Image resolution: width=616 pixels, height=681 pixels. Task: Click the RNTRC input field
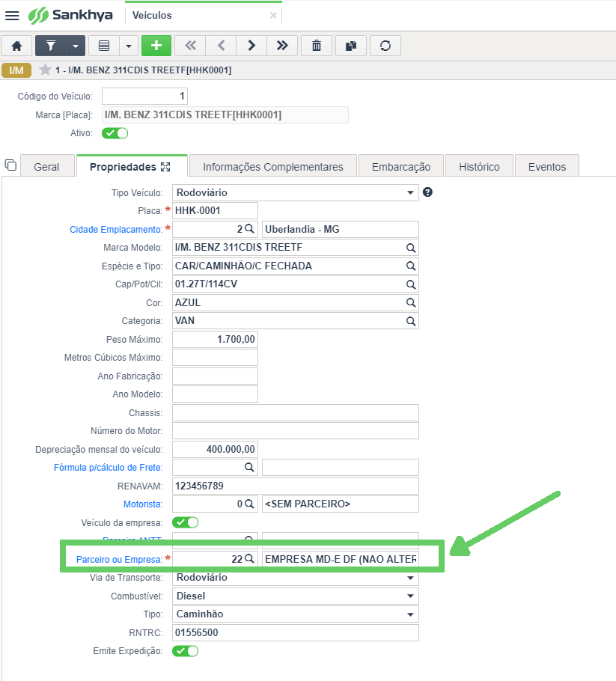tap(296, 633)
